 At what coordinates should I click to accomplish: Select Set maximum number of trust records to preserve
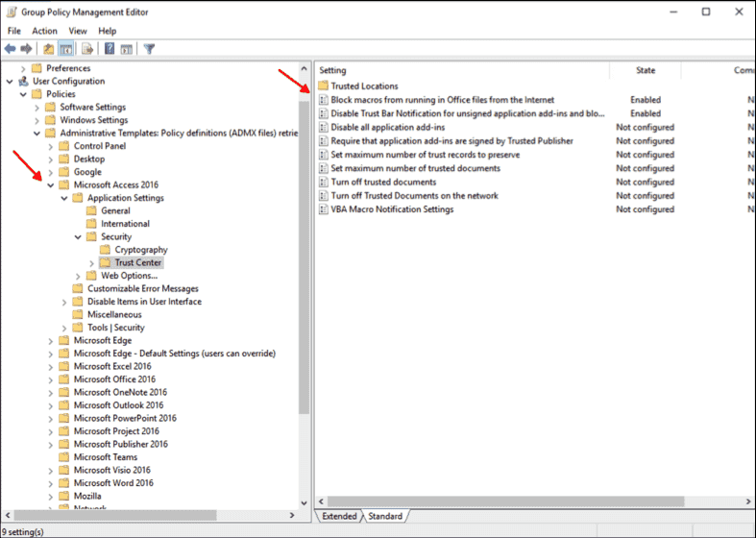pyautogui.click(x=425, y=155)
